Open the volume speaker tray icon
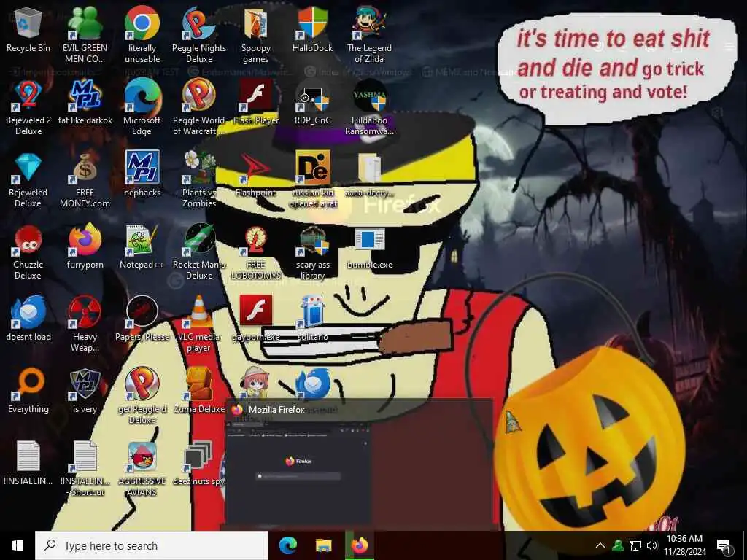The width and height of the screenshot is (747, 560). (x=652, y=545)
